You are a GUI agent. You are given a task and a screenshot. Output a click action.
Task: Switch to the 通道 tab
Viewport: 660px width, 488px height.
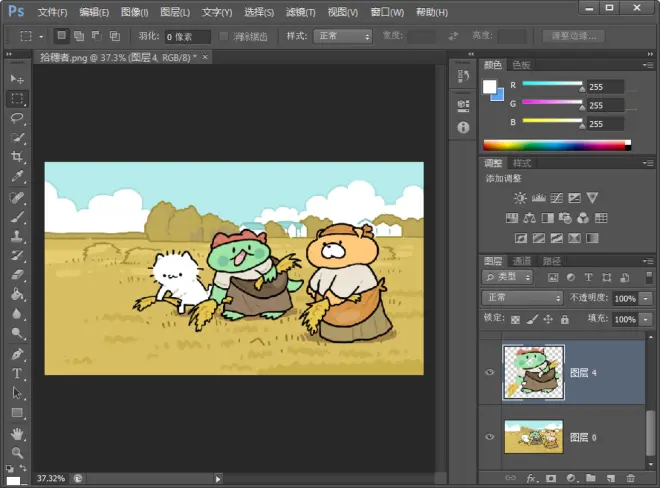pyautogui.click(x=522, y=261)
